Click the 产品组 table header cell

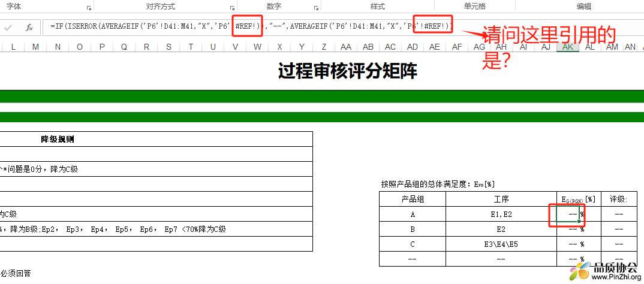[413, 199]
